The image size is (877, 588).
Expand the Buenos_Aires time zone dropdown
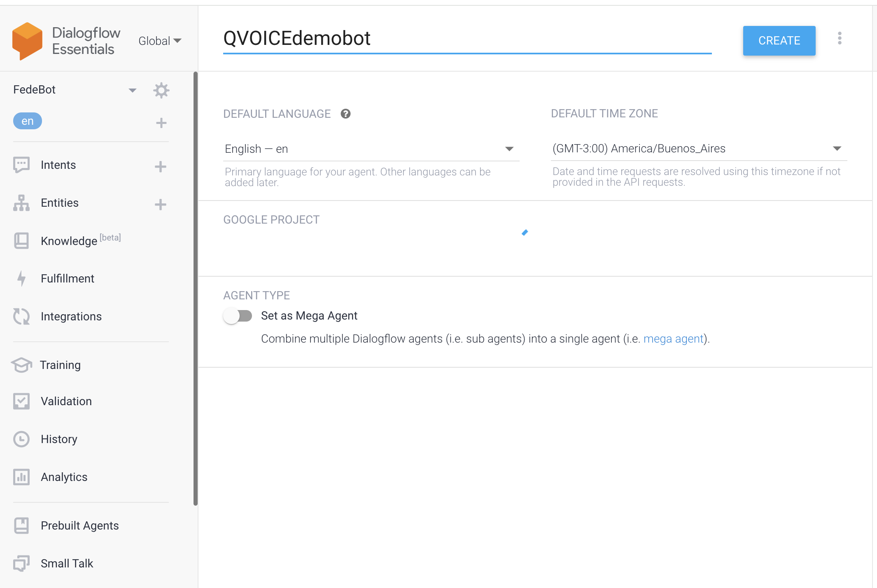[x=699, y=149]
